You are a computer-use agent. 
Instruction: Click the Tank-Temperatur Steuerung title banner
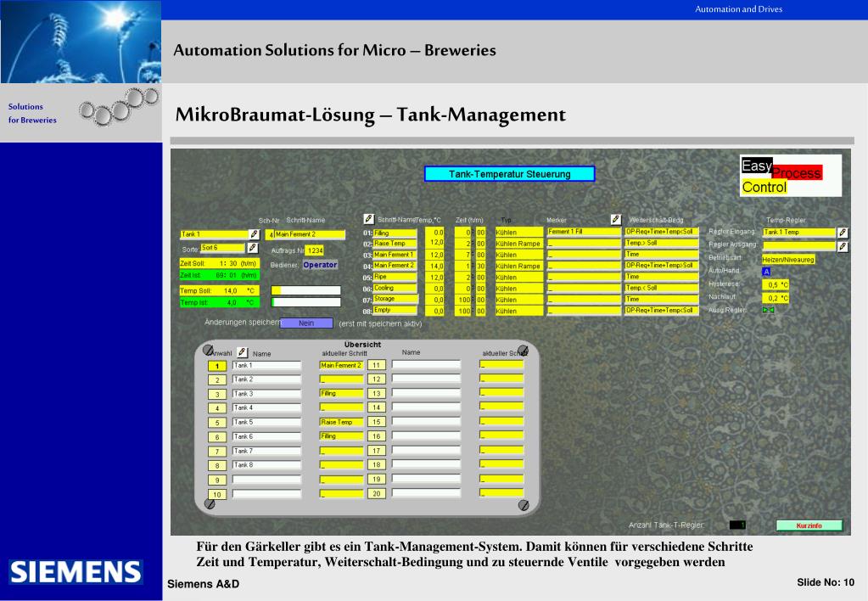coord(509,174)
